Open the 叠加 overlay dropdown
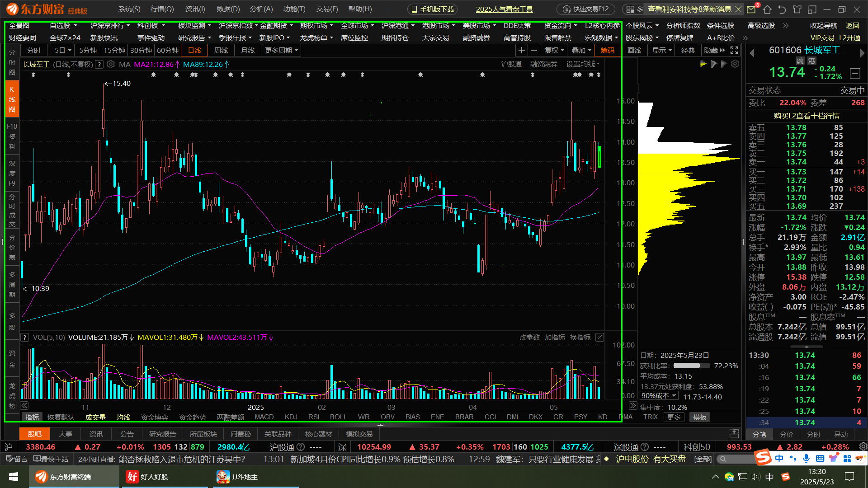Image resolution: width=868 pixels, height=488 pixels. 581,50
